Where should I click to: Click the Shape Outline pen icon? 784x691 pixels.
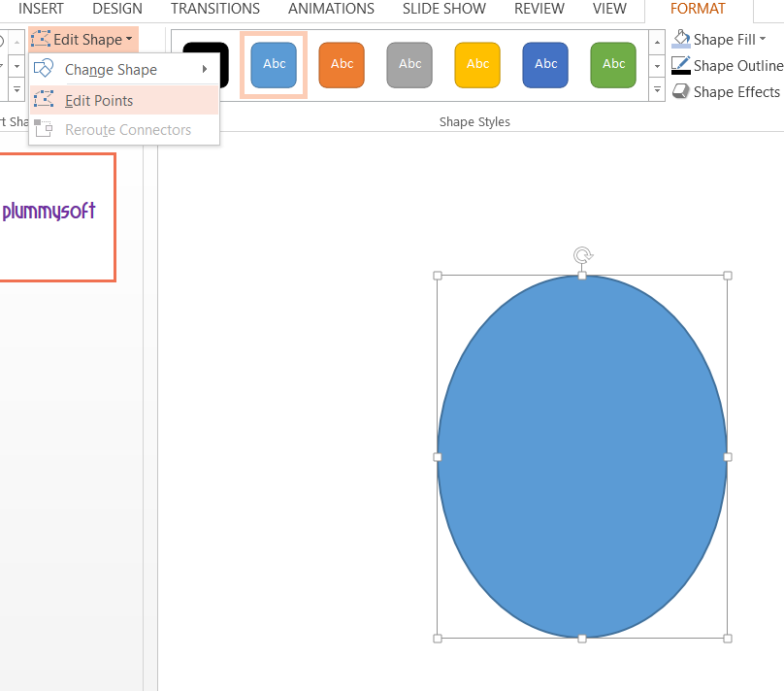tap(680, 65)
